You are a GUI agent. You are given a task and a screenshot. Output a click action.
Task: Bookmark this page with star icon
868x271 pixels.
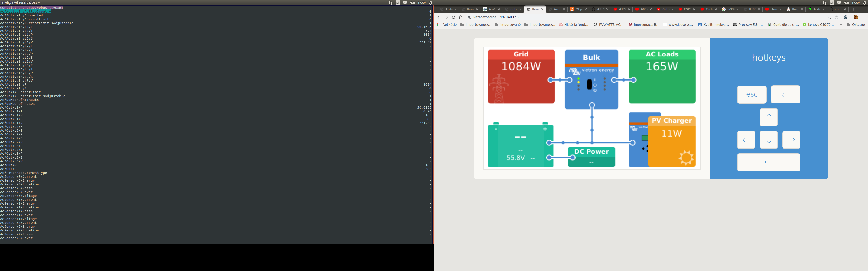point(837,17)
